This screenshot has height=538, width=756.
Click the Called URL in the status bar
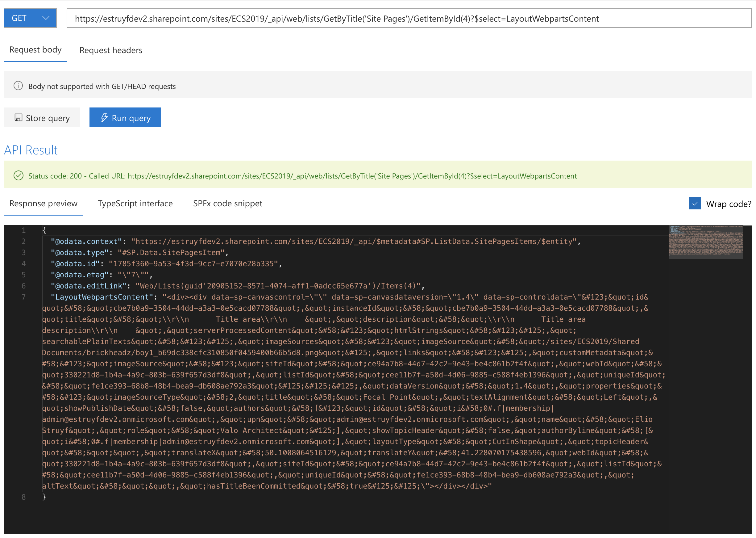(352, 176)
